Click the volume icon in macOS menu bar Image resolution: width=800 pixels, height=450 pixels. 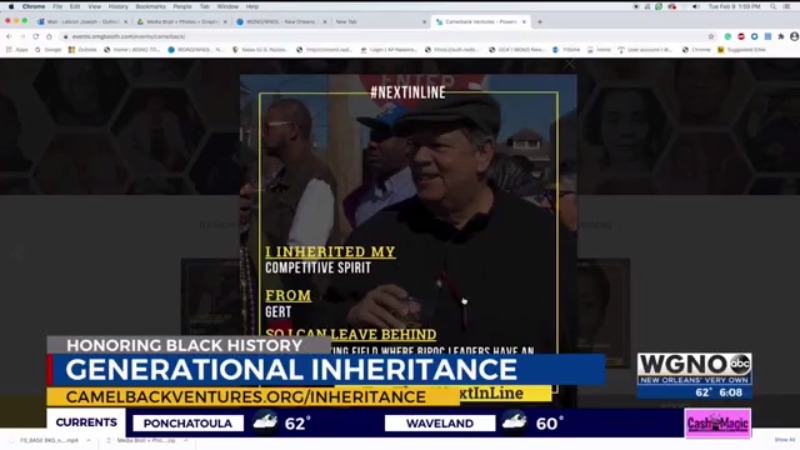(696, 7)
